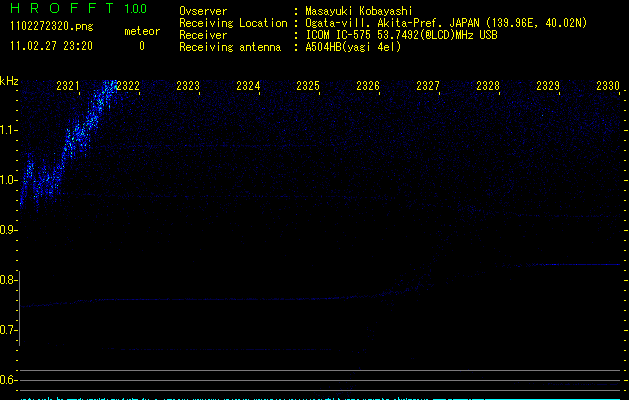Click the ICOM IC-575 receiver value

pyautogui.click(x=401, y=35)
